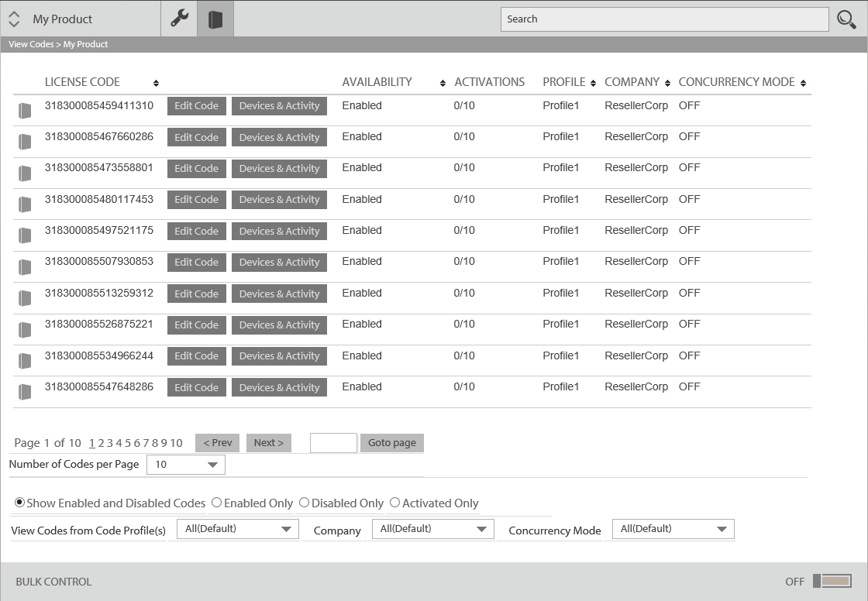Screen dimensions: 868x601
Task: Open the Number of Codes per Page dropdown
Action: (x=185, y=465)
